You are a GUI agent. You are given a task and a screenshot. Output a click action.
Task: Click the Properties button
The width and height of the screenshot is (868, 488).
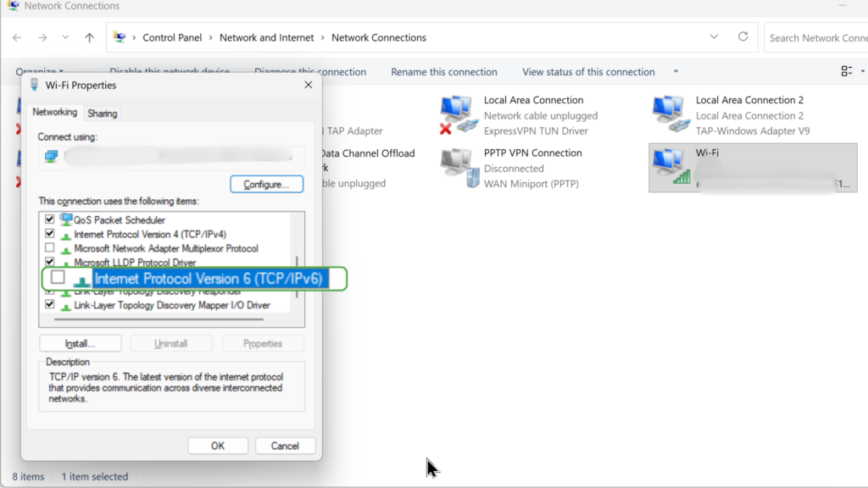263,344
